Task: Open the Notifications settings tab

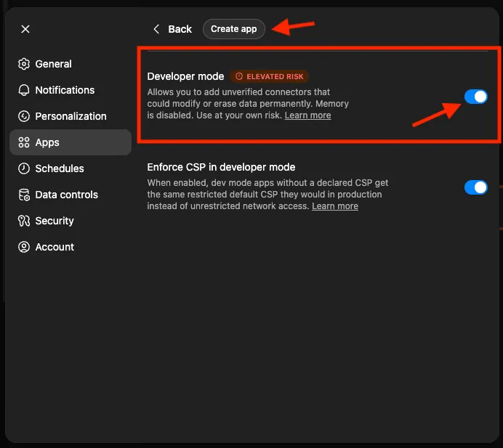Action: tap(71, 90)
